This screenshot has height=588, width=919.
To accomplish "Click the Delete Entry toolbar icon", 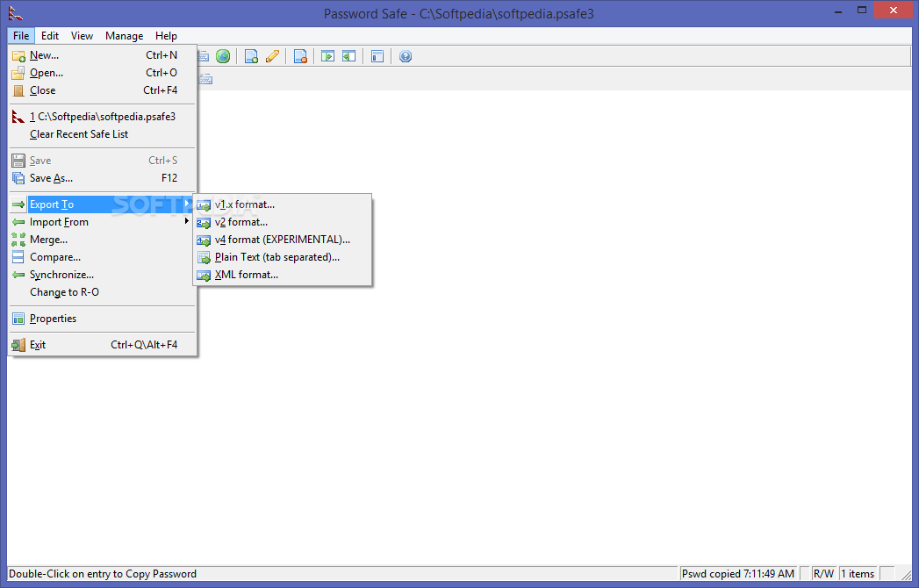I will point(301,56).
